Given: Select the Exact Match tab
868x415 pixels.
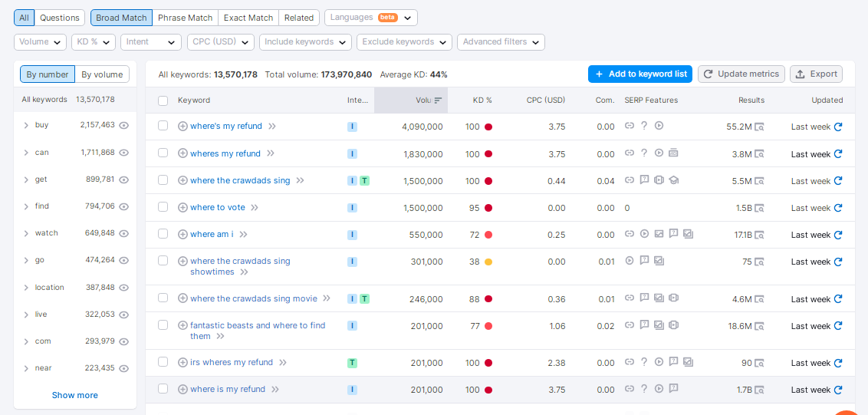Looking at the screenshot, I should [x=248, y=18].
